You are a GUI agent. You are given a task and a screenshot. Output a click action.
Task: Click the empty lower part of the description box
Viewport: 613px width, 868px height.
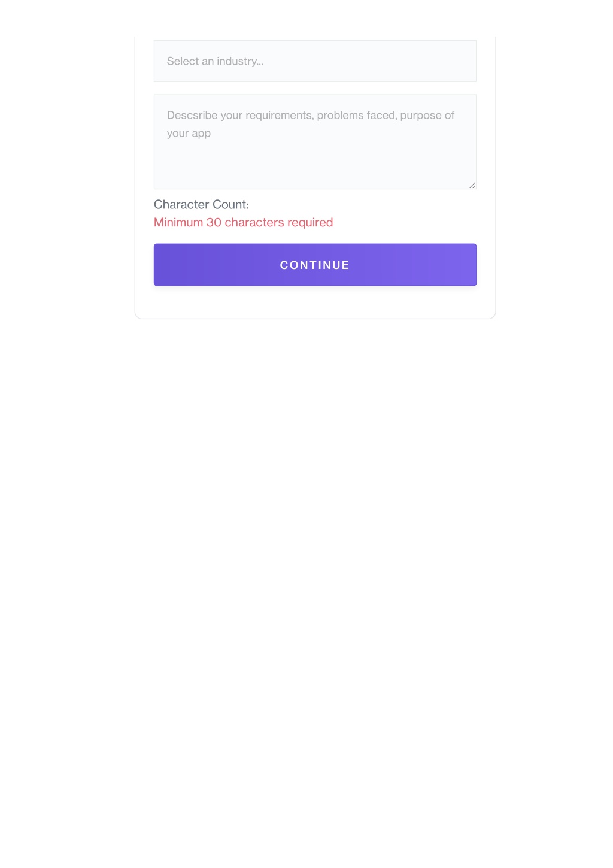pyautogui.click(x=315, y=167)
